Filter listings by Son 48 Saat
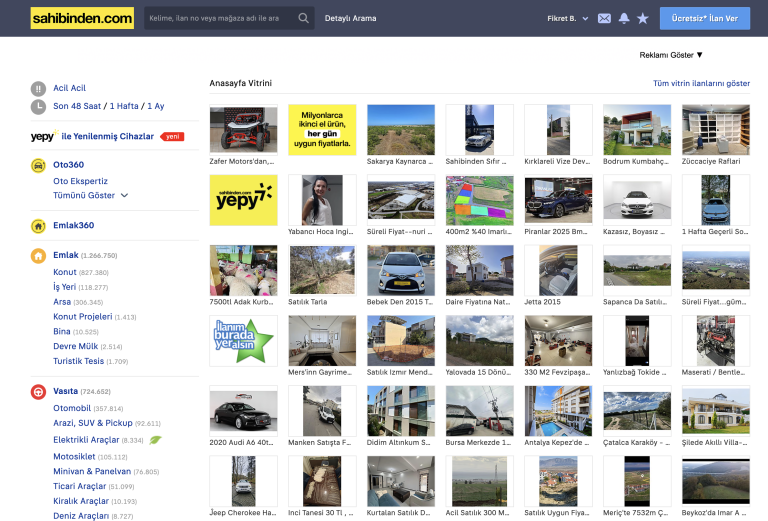Image resolution: width=768 pixels, height=521 pixels. 76,106
